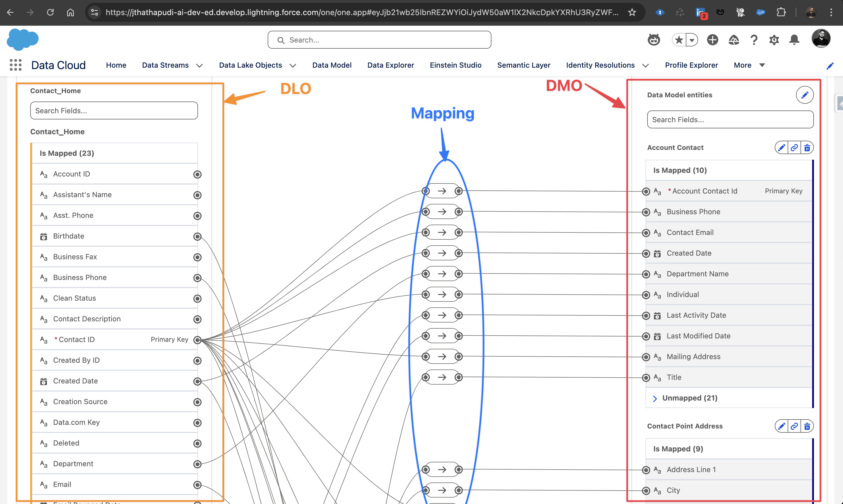843x504 pixels.
Task: Open favorites list dropdown arrow
Action: (x=691, y=40)
